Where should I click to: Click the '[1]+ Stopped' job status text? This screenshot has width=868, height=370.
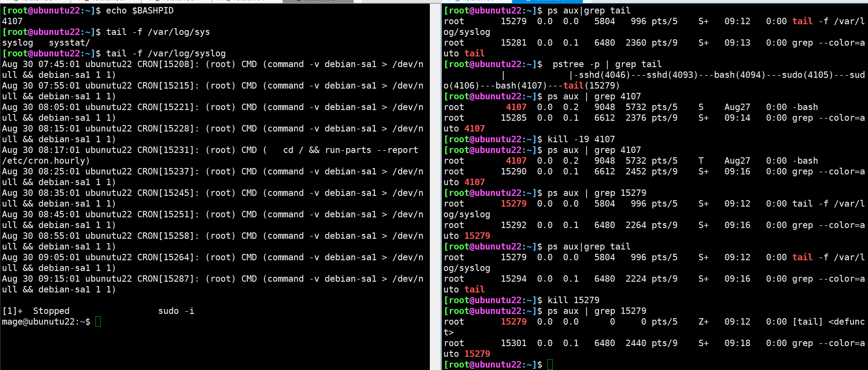36,311
